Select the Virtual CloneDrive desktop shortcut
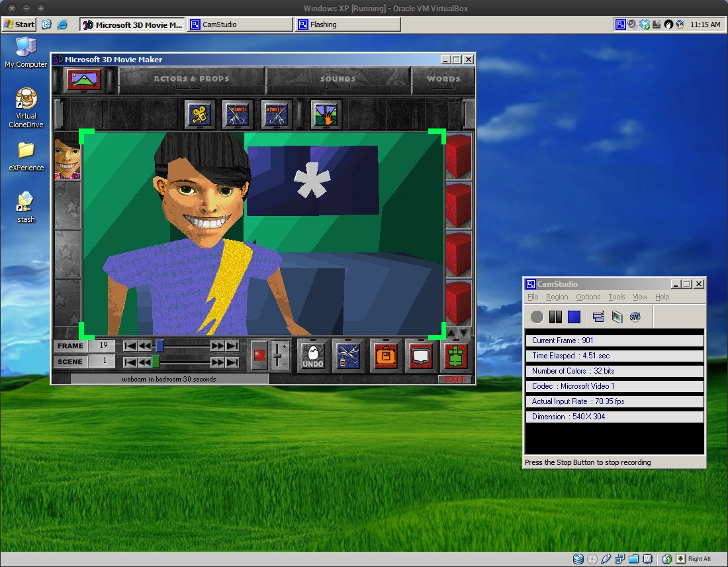This screenshot has width=728, height=567. click(26, 108)
